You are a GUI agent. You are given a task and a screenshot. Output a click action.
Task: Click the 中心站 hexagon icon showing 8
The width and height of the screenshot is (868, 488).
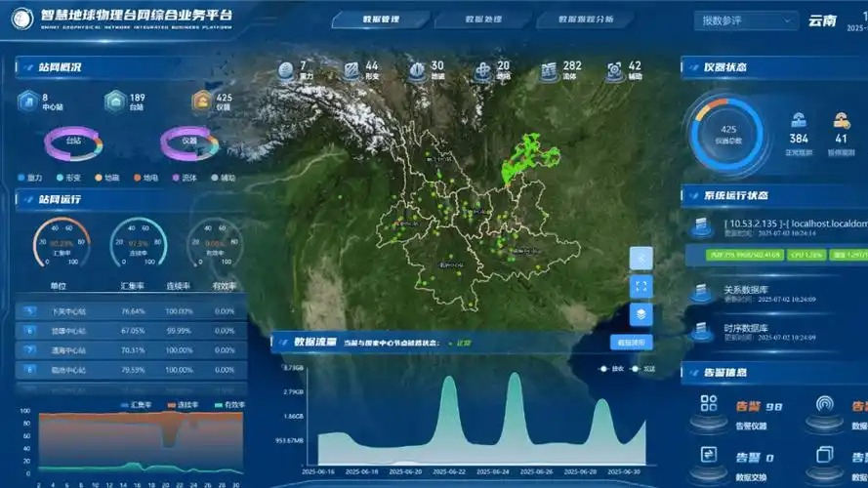(x=27, y=102)
